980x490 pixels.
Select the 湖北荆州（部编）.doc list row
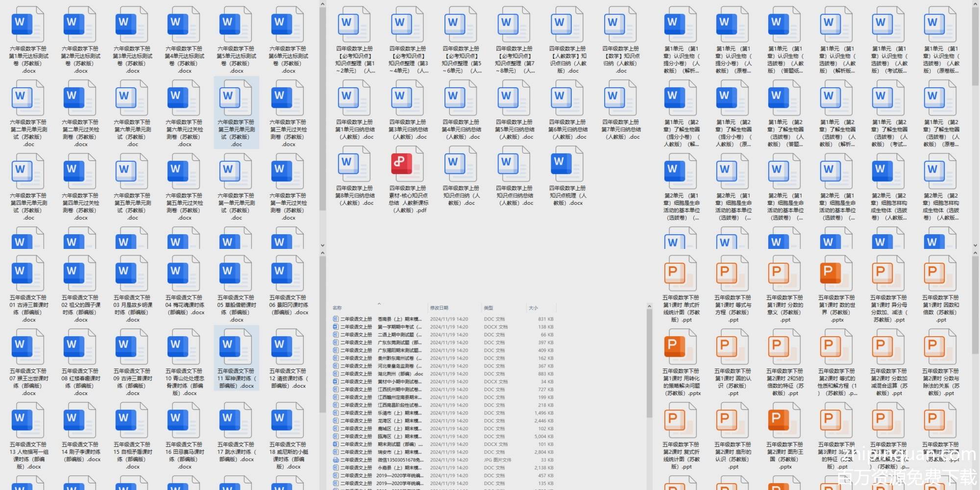point(400,374)
